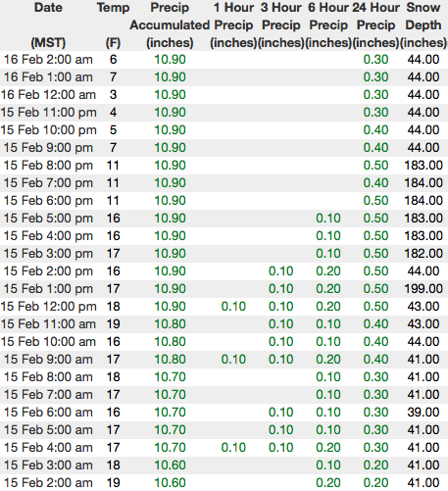This screenshot has height=491, width=448.
Task: Click the 24 Hour Precip header
Action: (x=375, y=25)
